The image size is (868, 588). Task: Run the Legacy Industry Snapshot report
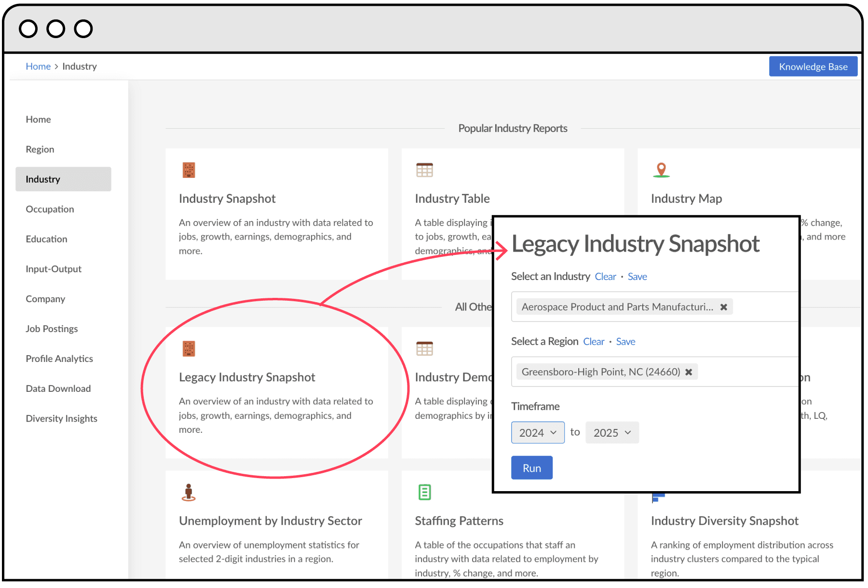tap(531, 468)
